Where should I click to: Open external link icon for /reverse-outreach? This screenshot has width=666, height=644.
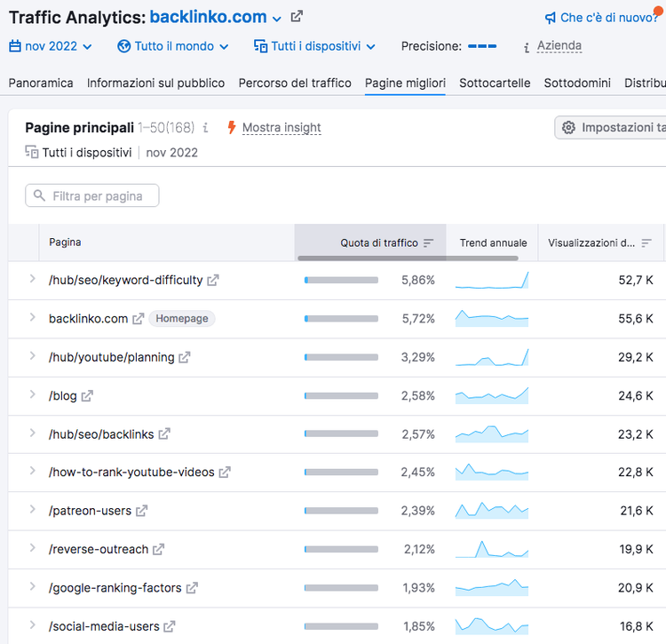tap(158, 549)
